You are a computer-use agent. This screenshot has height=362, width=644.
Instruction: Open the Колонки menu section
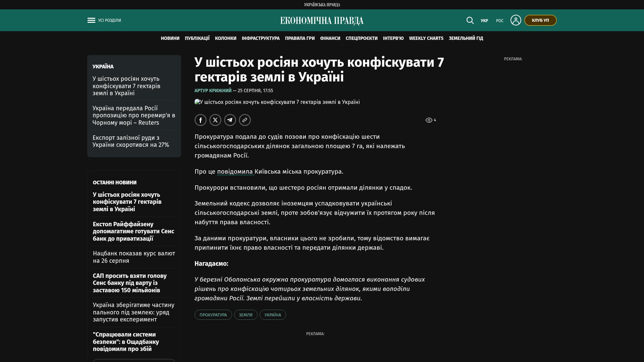point(226,39)
